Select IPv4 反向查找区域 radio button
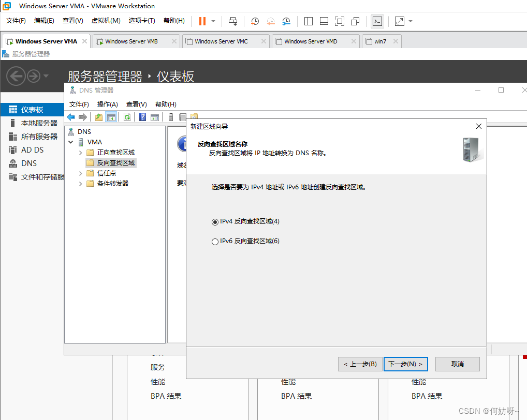The height and width of the screenshot is (420, 527). (215, 222)
